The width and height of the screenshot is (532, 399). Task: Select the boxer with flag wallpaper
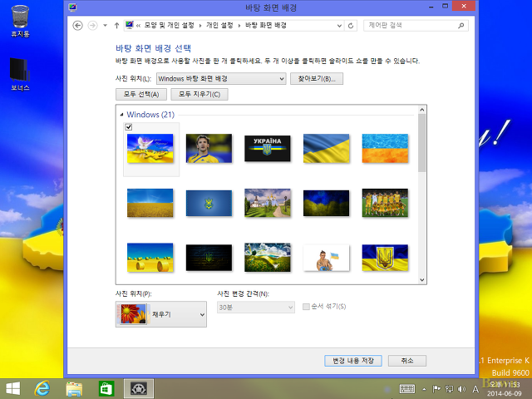327,258
